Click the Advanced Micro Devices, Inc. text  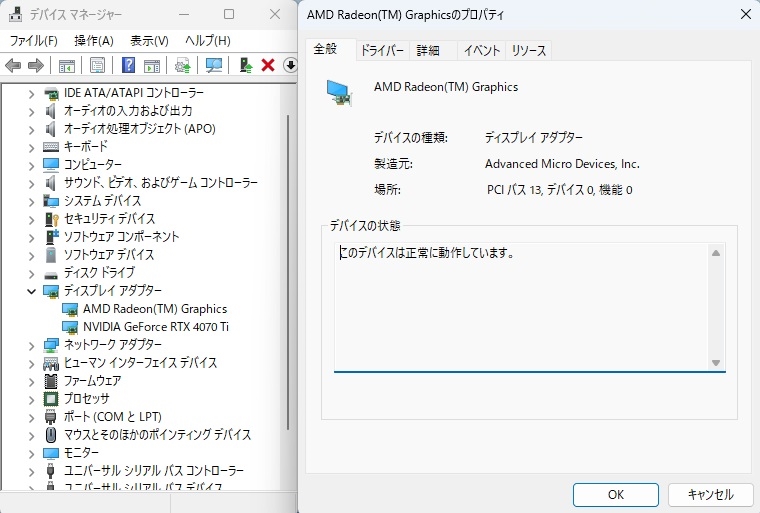coord(562,164)
